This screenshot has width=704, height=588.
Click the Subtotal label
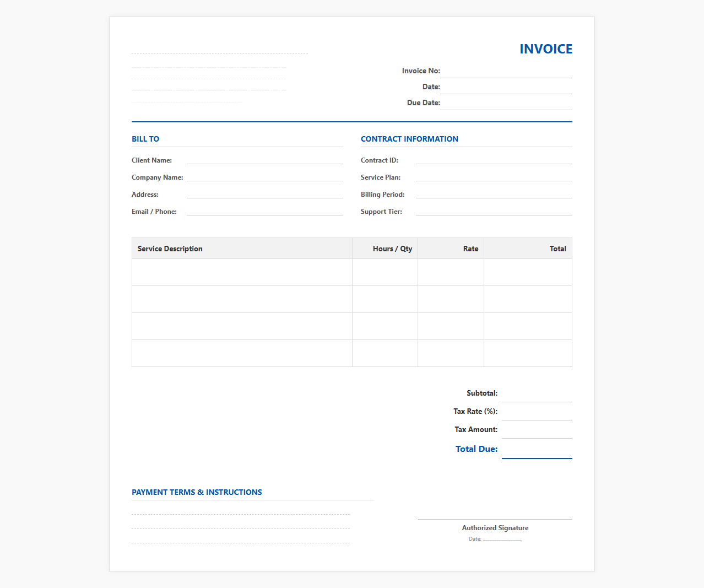(x=482, y=393)
